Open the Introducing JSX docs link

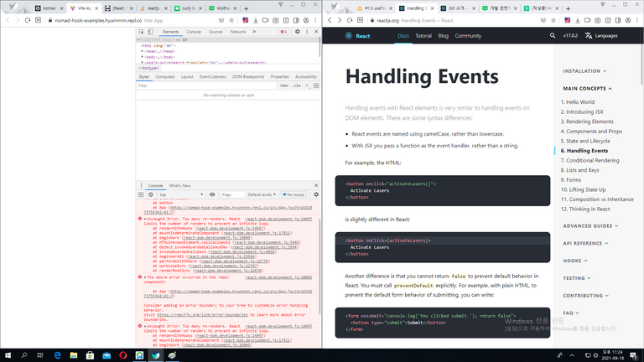click(582, 111)
